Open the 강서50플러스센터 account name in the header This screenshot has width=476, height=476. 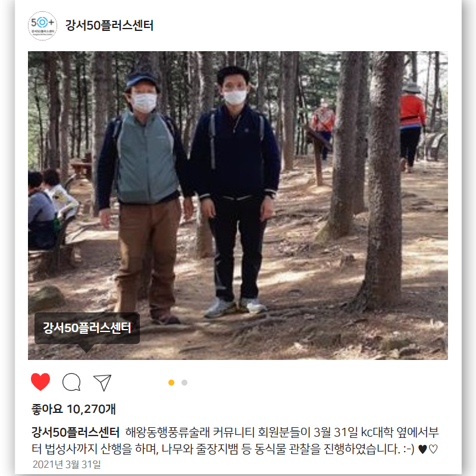point(109,26)
